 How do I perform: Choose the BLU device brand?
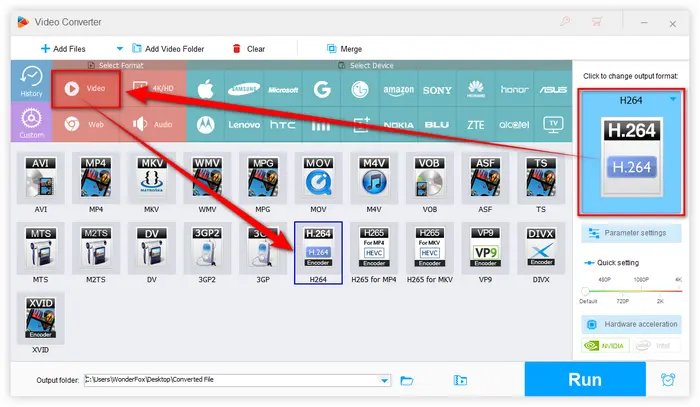[x=437, y=125]
